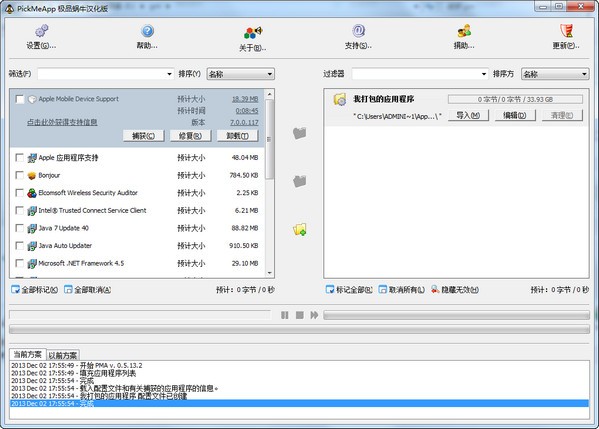The width and height of the screenshot is (599, 429).
Task: Click the left capture progress bar
Action: pos(140,315)
